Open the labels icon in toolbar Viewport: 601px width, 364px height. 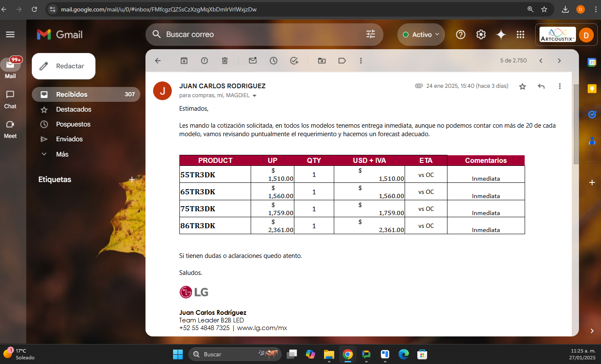(x=342, y=61)
